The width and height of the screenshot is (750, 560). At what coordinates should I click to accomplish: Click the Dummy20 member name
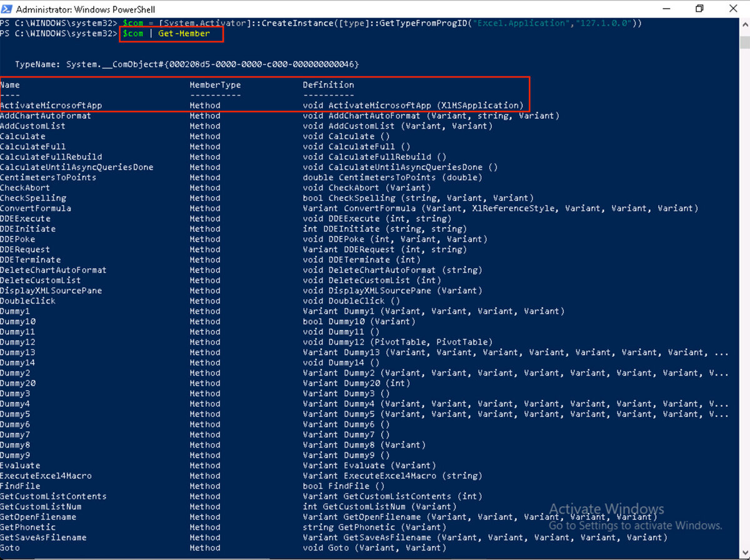(17, 383)
